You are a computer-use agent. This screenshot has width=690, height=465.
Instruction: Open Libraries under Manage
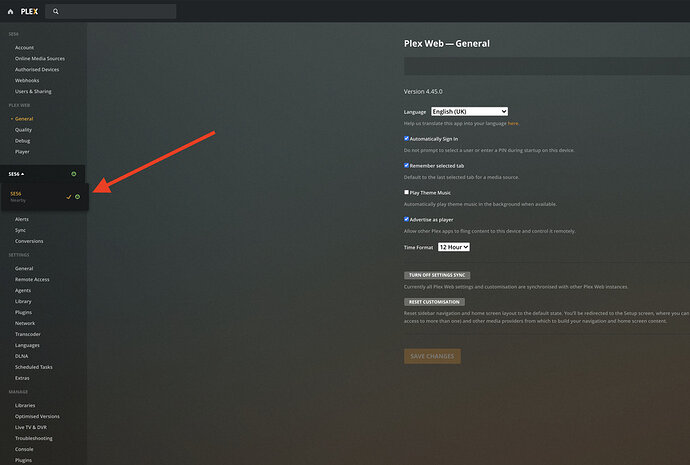click(25, 405)
